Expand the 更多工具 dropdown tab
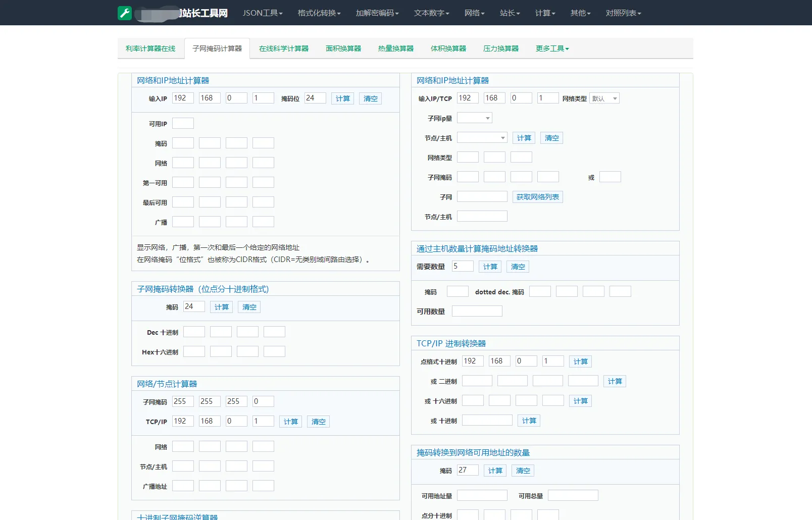Viewport: 812px width, 520px height. coord(552,48)
